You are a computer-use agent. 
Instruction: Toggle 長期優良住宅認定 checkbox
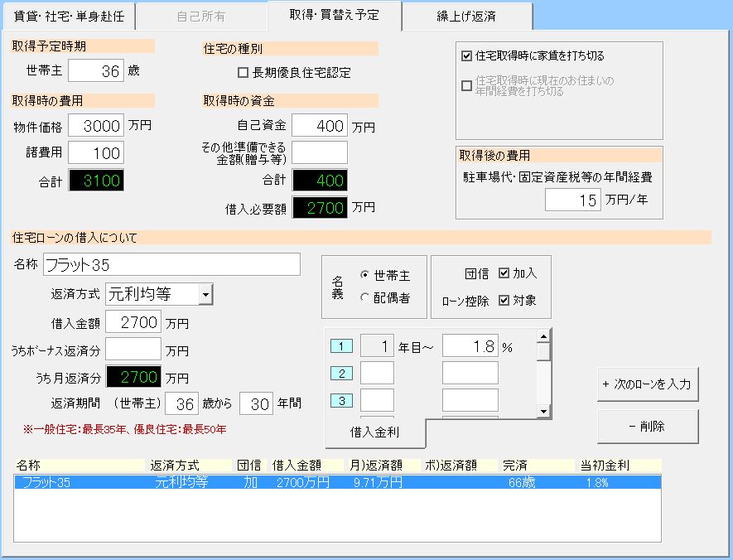[x=244, y=73]
